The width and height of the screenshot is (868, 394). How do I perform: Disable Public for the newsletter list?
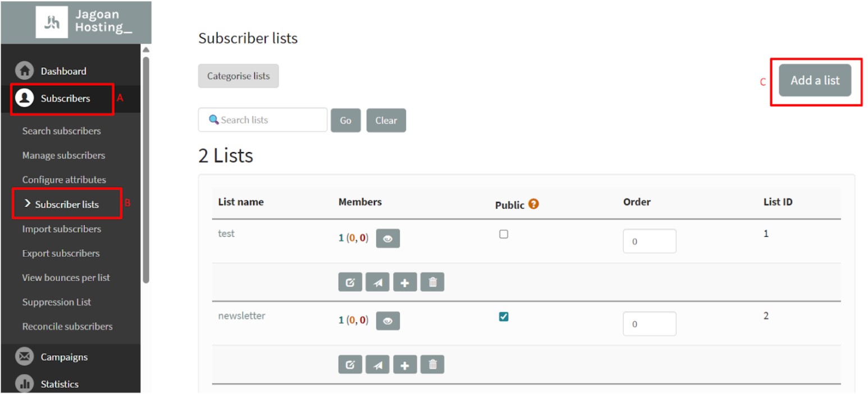tap(503, 316)
